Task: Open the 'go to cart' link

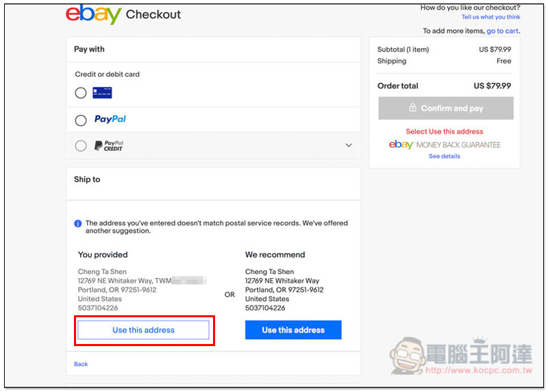Action: pyautogui.click(x=503, y=31)
